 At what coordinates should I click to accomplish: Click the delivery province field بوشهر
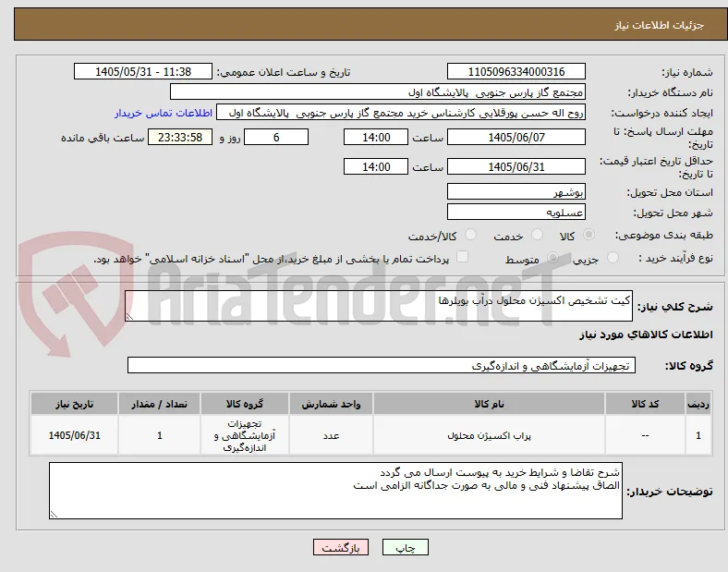point(516,191)
